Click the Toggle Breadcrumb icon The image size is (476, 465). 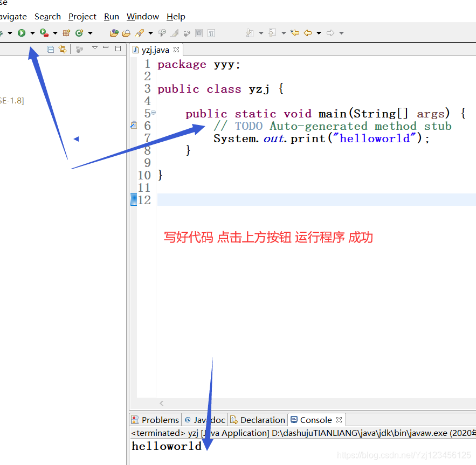click(162, 33)
